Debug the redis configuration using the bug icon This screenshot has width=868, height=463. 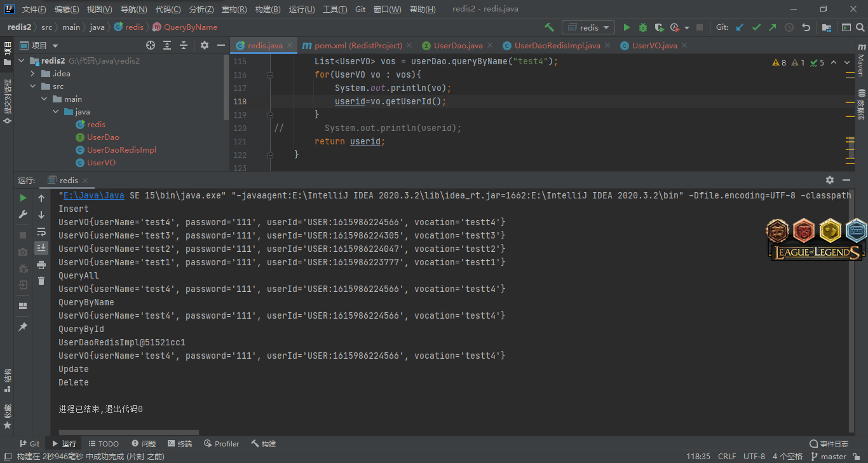pyautogui.click(x=643, y=27)
